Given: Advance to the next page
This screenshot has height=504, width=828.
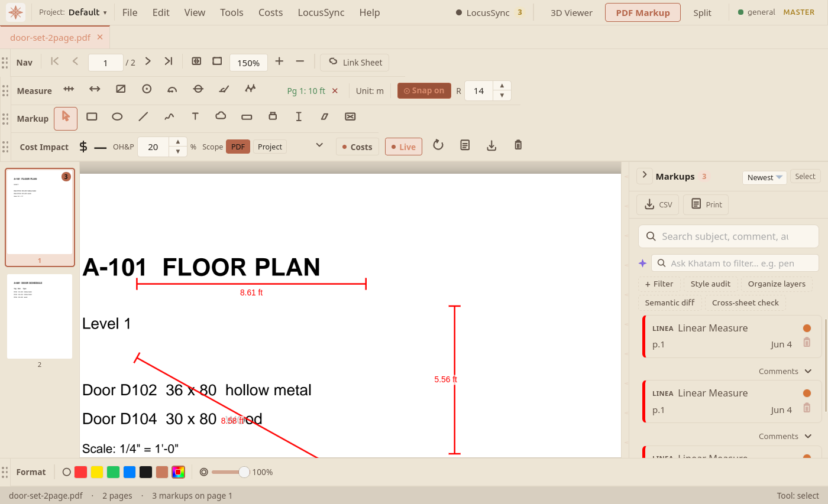Looking at the screenshot, I should pos(148,61).
